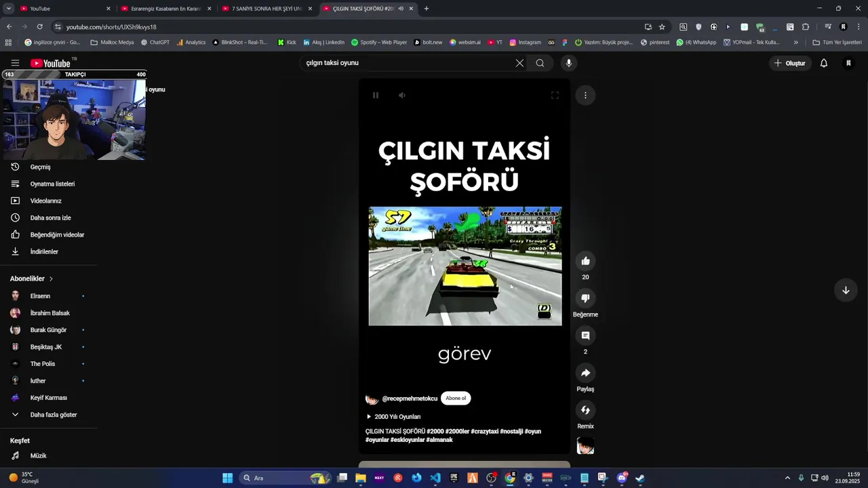Open the Spotify – Web Player bookmark
Image resolution: width=868 pixels, height=488 pixels.
pos(379,42)
